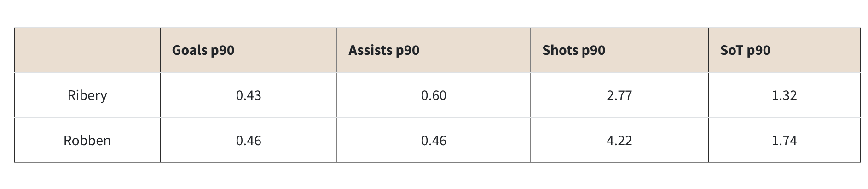Click Ribery's SoT p90 value 1.32
868x189 pixels.
(784, 95)
